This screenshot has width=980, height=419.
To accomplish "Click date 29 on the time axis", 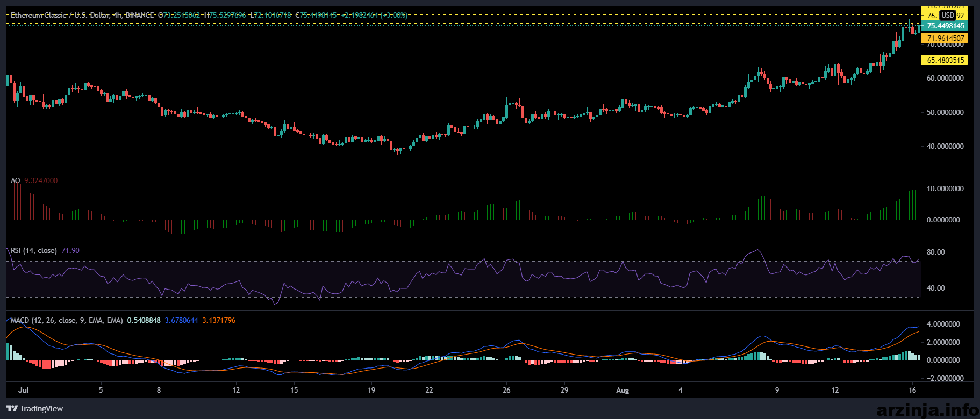I will coord(564,390).
